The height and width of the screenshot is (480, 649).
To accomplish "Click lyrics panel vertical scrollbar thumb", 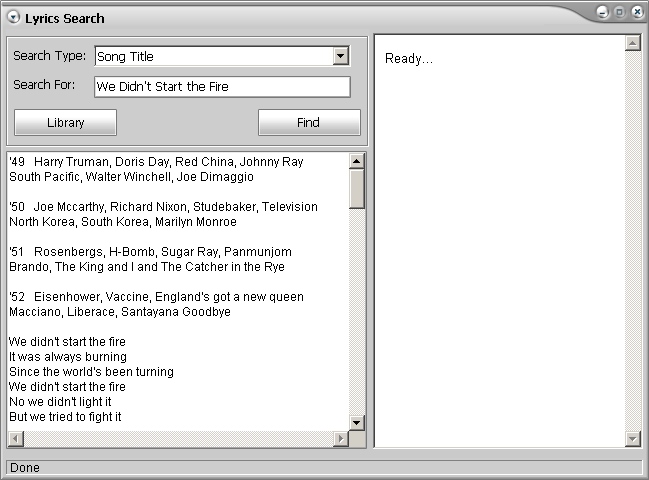I will point(357,189).
